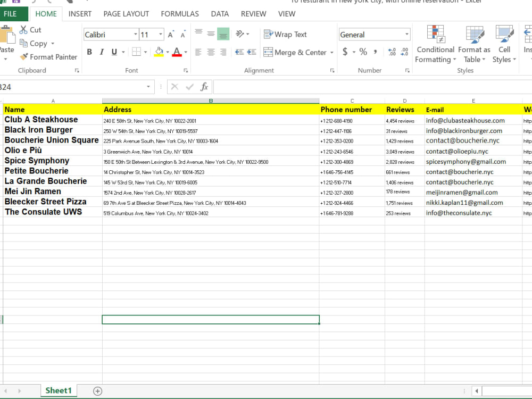Select the Phone number header cell
Viewport: 532px width, 399px height.
(x=352, y=110)
